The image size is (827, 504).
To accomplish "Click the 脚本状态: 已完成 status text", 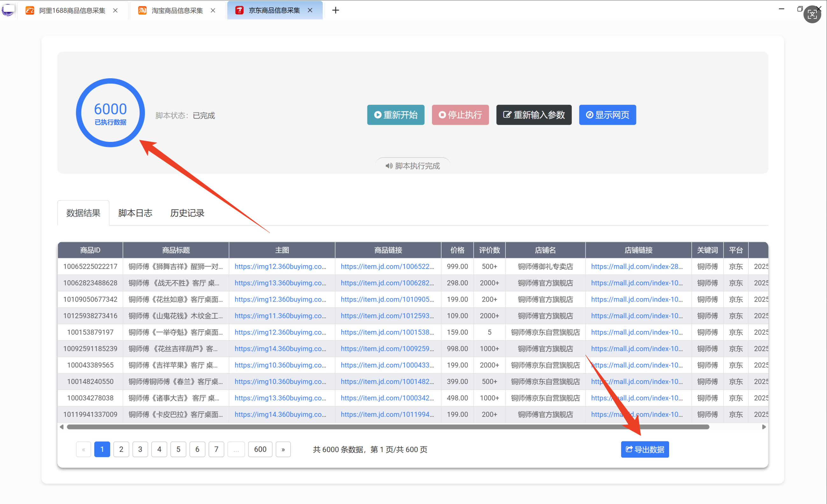I will tap(185, 115).
